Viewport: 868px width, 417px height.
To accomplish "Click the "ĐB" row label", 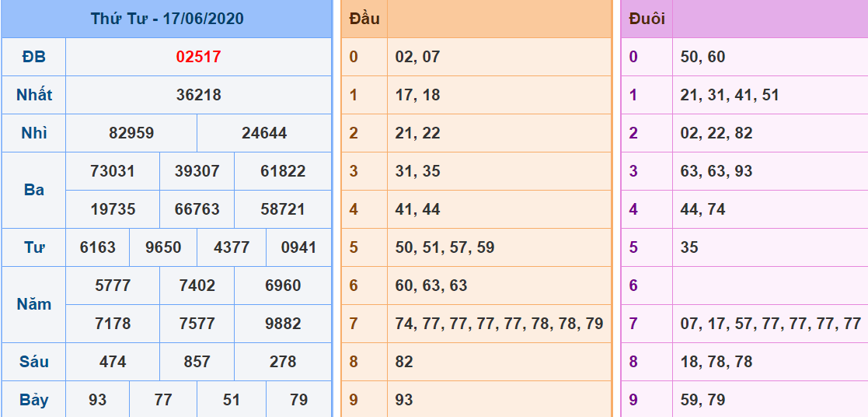I will (34, 57).
